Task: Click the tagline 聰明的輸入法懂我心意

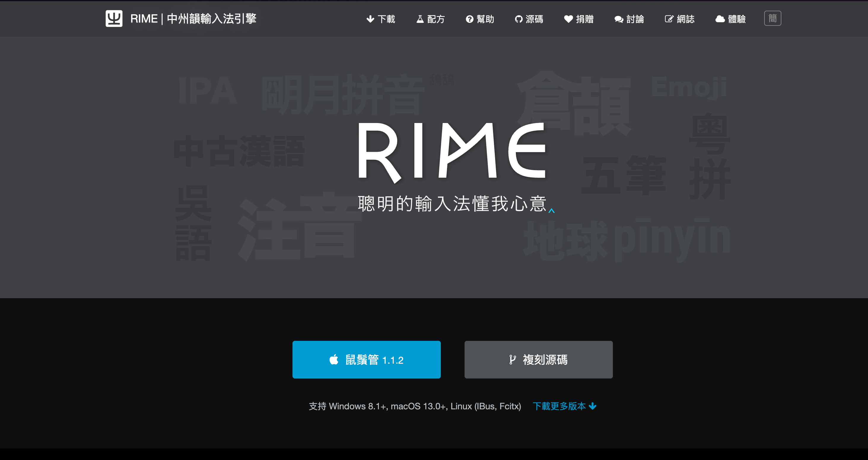Action: pyautogui.click(x=452, y=204)
